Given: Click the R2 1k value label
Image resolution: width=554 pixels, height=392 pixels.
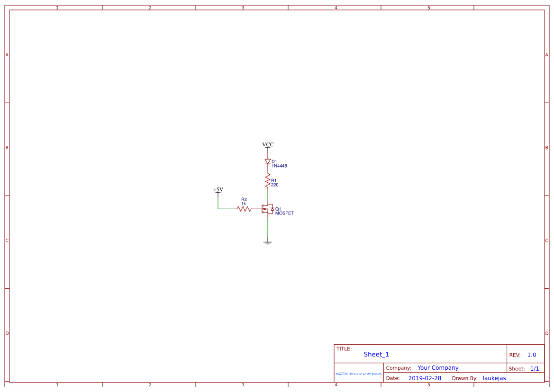Looking at the screenshot, I should [x=243, y=203].
